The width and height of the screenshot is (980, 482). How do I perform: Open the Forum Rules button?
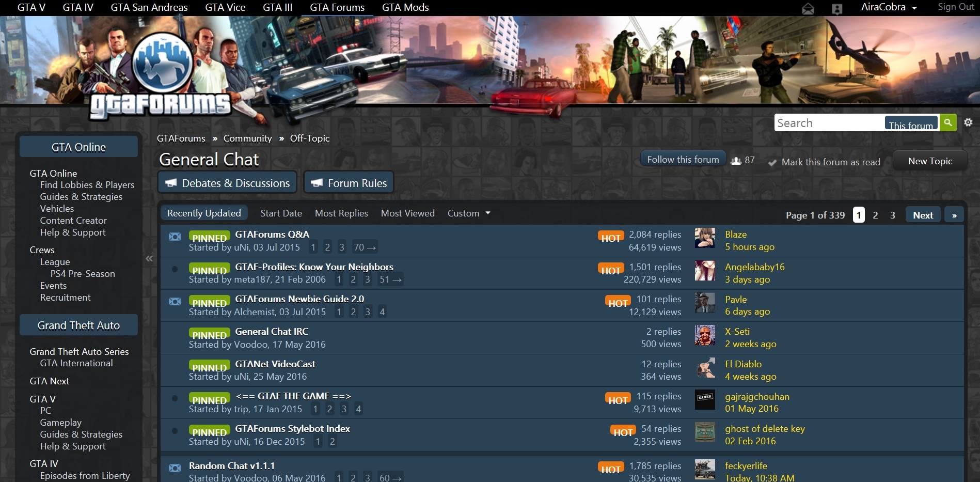[349, 182]
